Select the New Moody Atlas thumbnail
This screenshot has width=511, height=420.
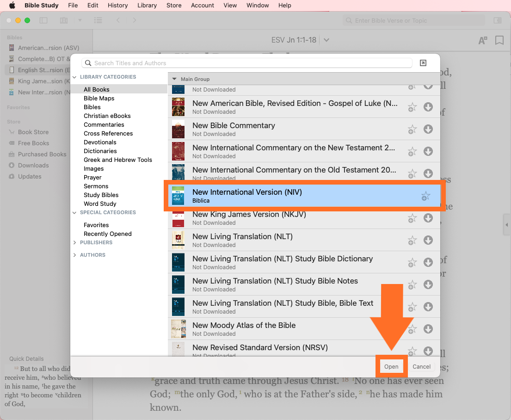179,329
